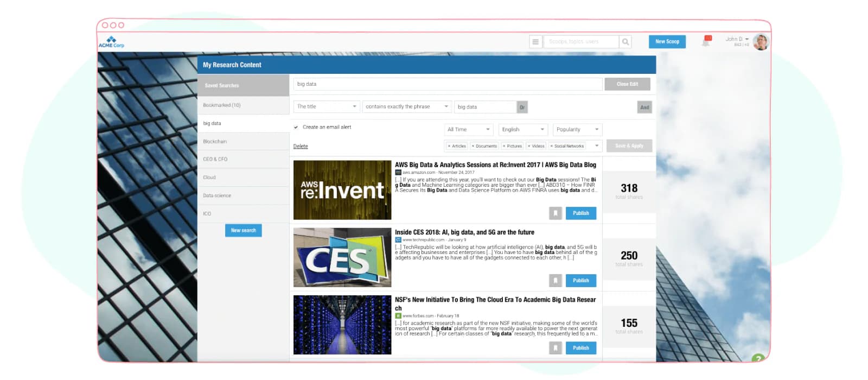Viewport: 868px width, 380px height.
Task: Click John D.'s profile avatar
Action: pyautogui.click(x=761, y=42)
